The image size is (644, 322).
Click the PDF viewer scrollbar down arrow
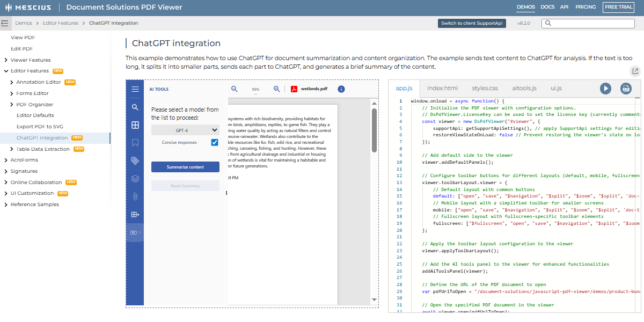coord(374,299)
